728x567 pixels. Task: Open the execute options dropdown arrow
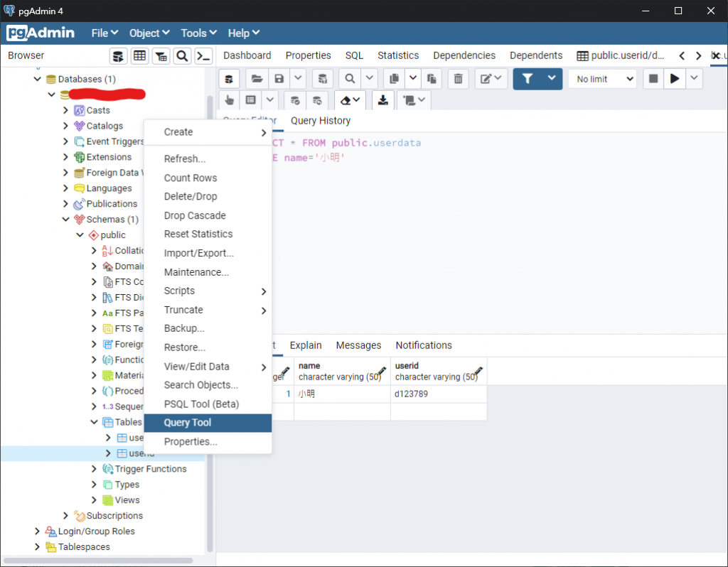[694, 79]
